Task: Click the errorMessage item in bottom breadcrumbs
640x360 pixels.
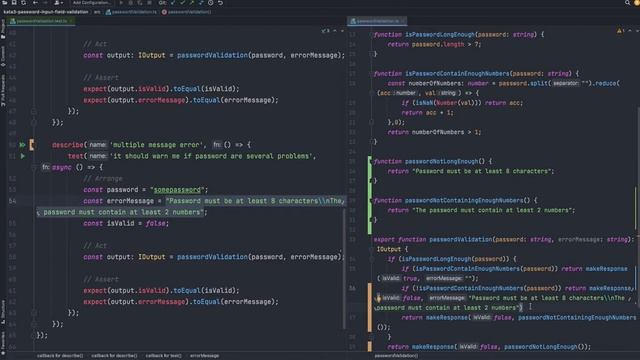Action: click(204, 356)
